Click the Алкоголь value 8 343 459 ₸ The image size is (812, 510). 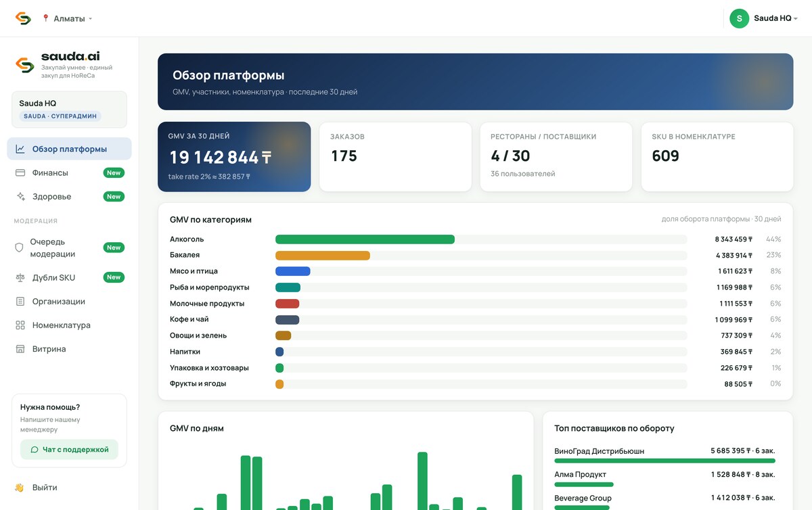pyautogui.click(x=734, y=239)
